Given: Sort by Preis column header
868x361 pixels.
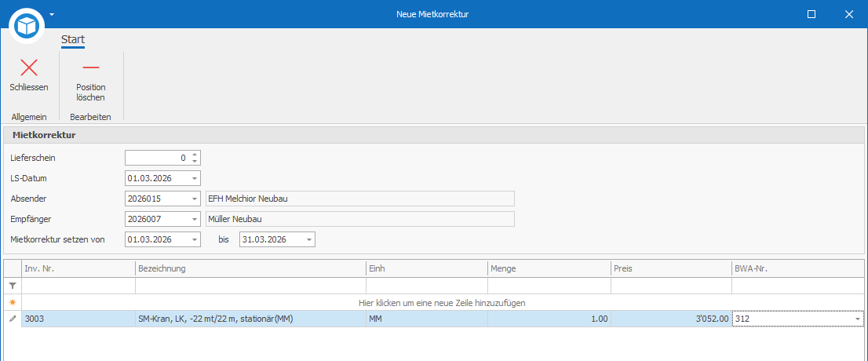Looking at the screenshot, I should coord(671,268).
